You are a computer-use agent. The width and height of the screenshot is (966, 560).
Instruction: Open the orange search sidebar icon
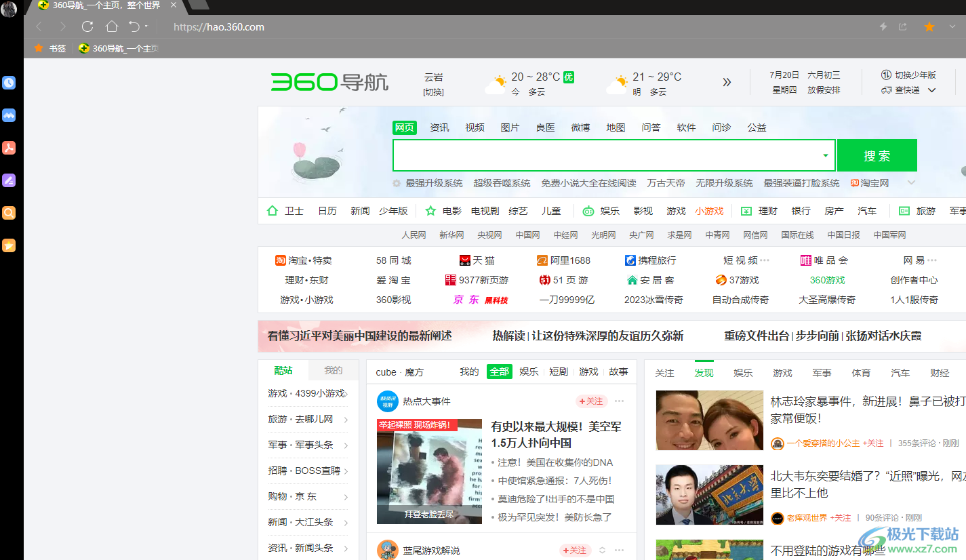coord(9,213)
